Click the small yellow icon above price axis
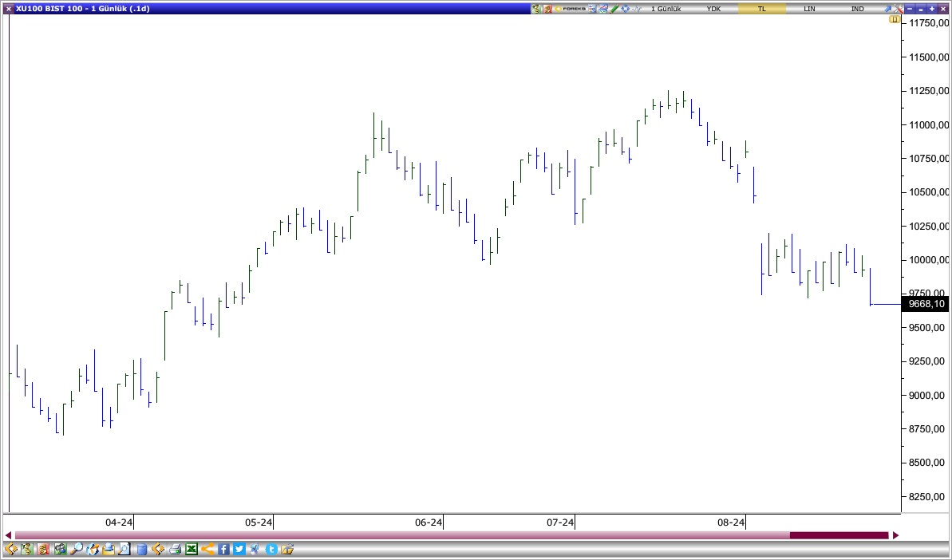Image resolution: width=952 pixels, height=560 pixels. point(895,18)
